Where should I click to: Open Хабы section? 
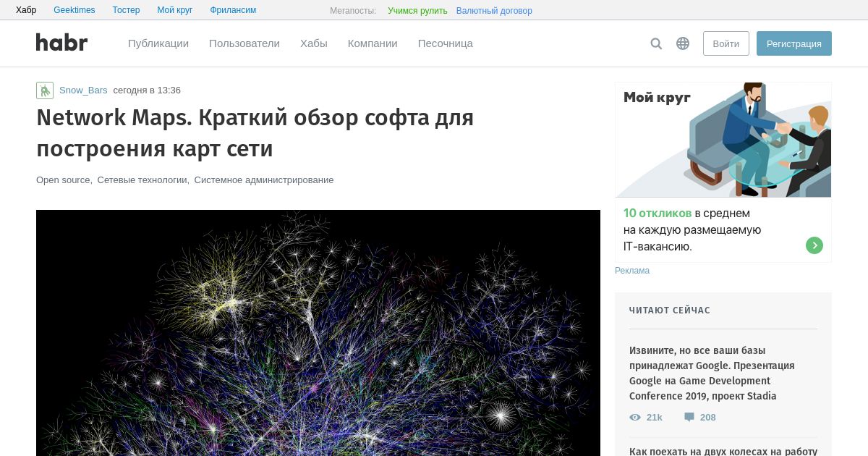(314, 43)
